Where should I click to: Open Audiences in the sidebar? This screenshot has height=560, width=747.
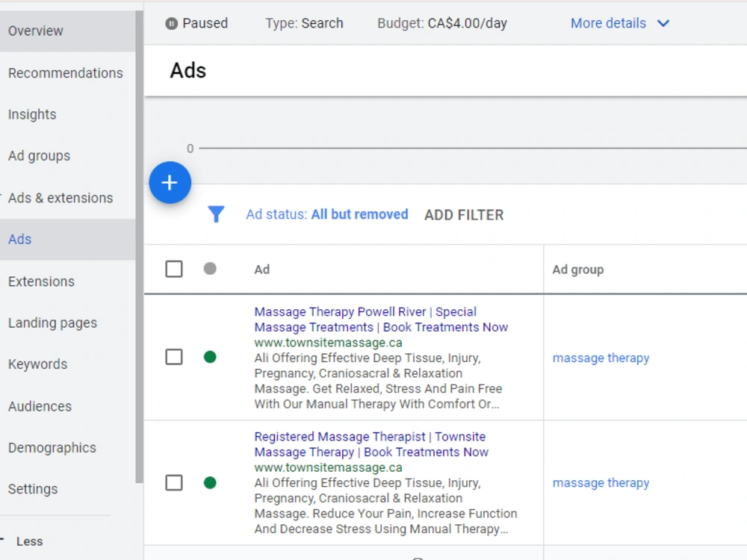pyautogui.click(x=40, y=406)
